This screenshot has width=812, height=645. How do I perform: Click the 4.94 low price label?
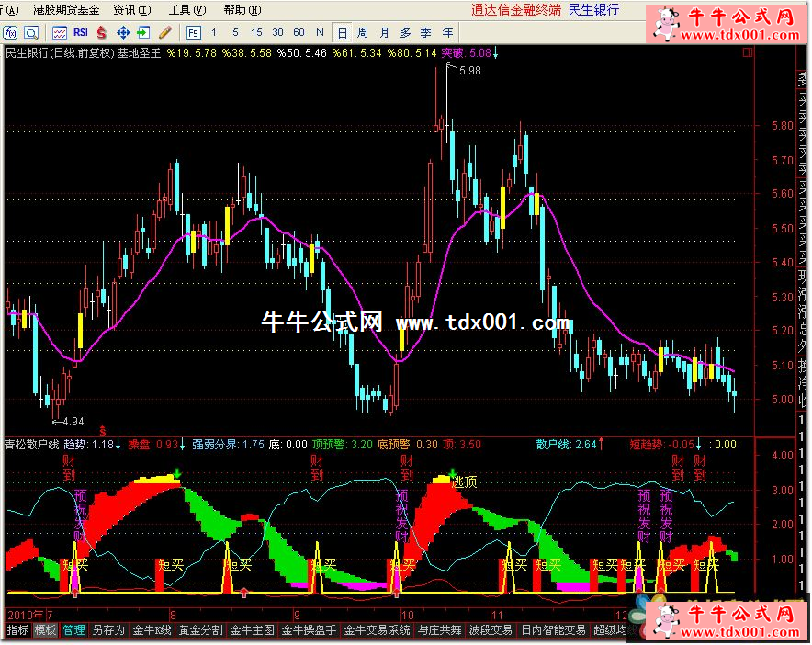73,422
